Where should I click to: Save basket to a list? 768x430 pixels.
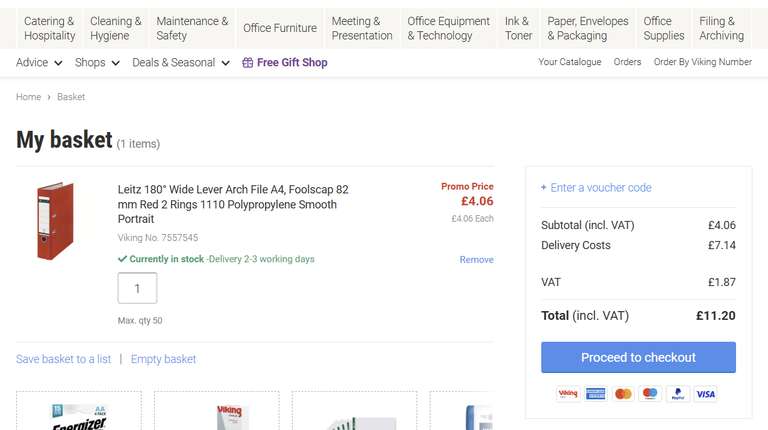(x=64, y=359)
